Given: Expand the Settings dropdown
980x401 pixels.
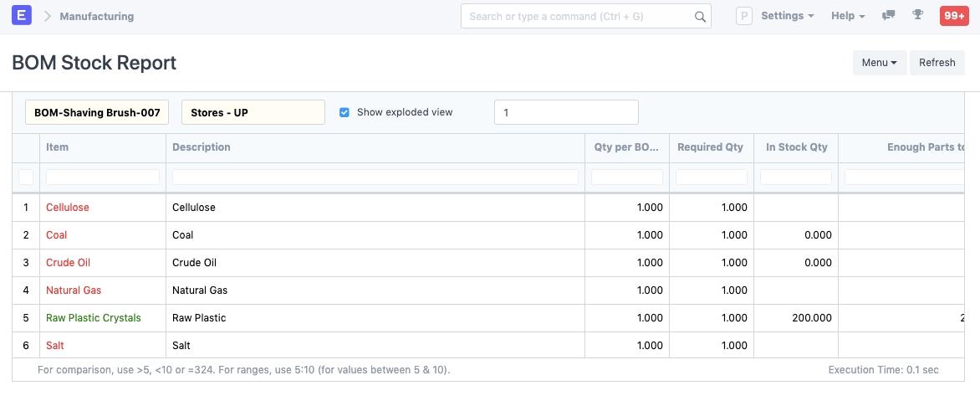Looking at the screenshot, I should 787,16.
